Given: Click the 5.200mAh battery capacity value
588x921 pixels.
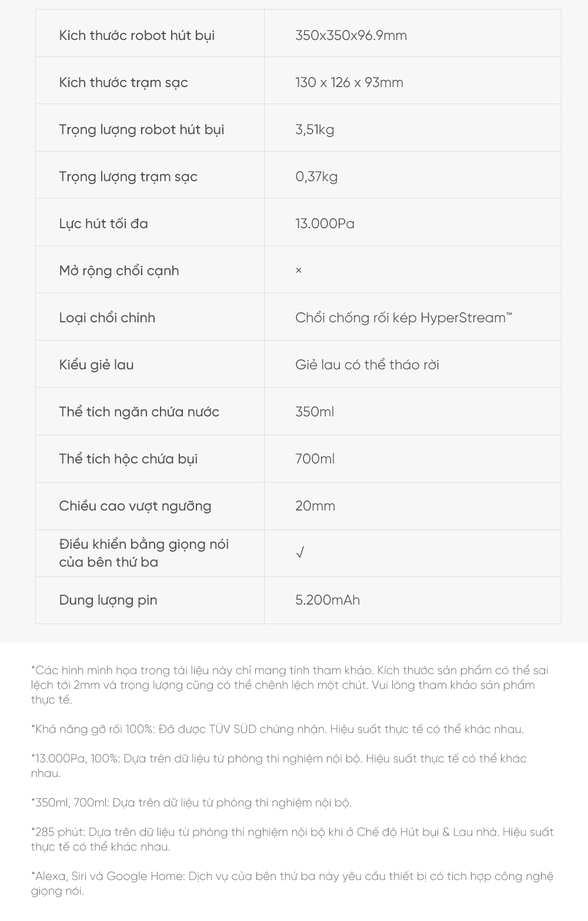Looking at the screenshot, I should point(328,600).
